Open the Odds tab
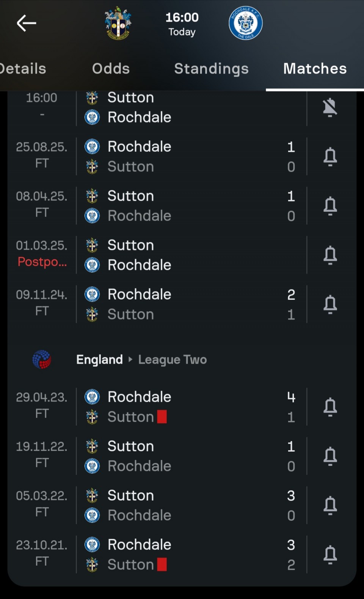Image resolution: width=364 pixels, height=599 pixels. click(111, 69)
